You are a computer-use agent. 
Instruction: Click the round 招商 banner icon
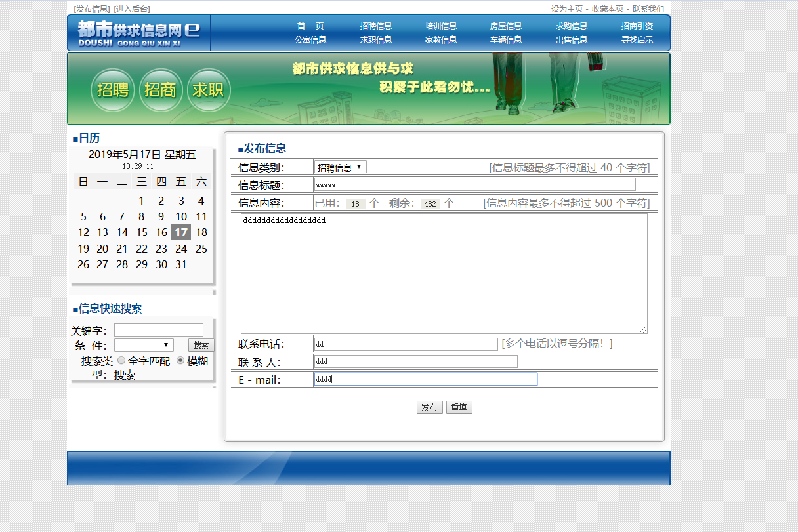[161, 90]
